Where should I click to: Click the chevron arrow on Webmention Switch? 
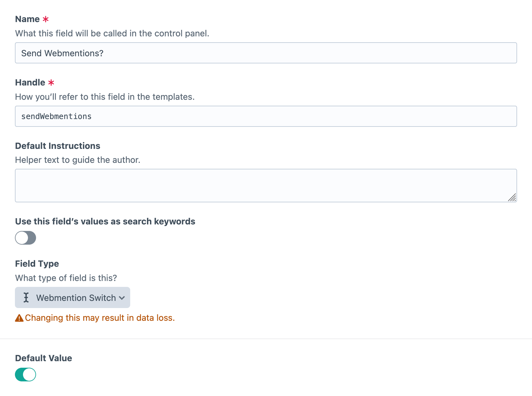coord(122,298)
